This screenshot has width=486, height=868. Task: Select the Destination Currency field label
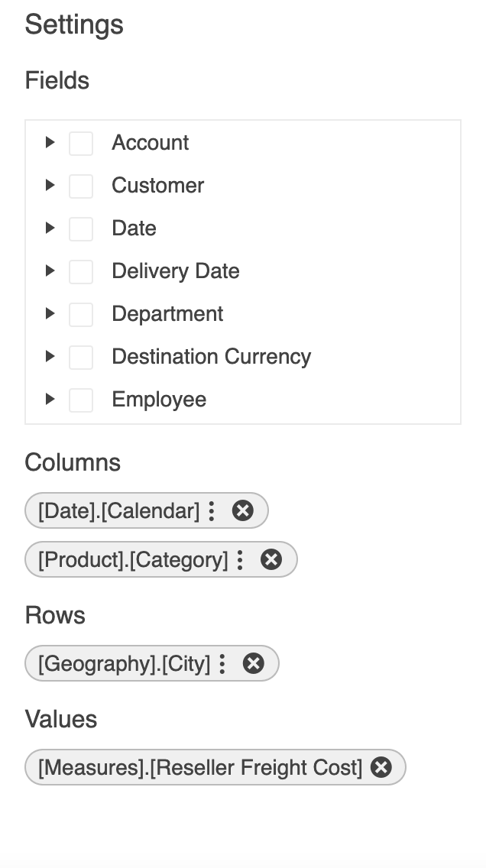[212, 357]
